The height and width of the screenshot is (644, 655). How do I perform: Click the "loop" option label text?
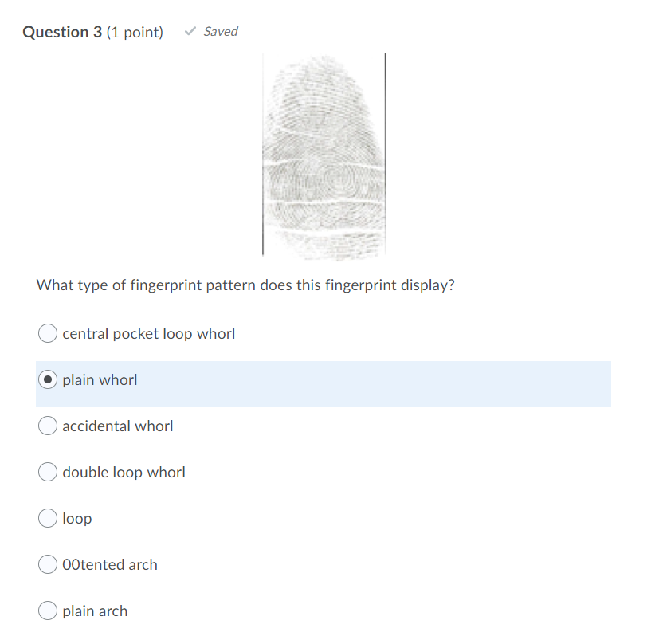(77, 518)
